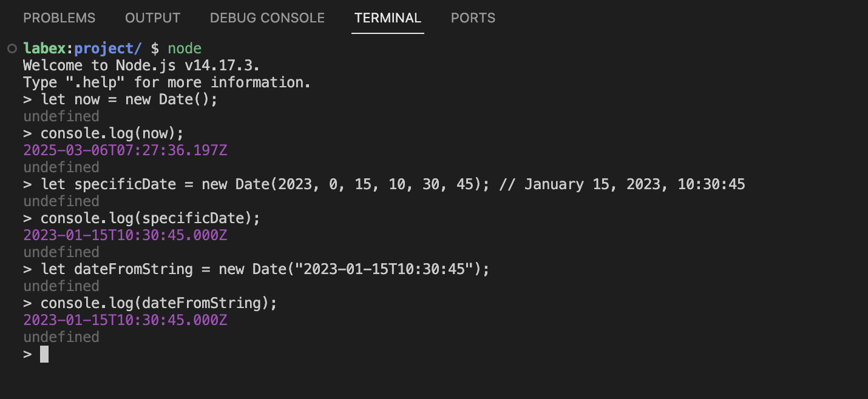Click the first undefined output line
Screen dimensions: 868x399
(61, 116)
